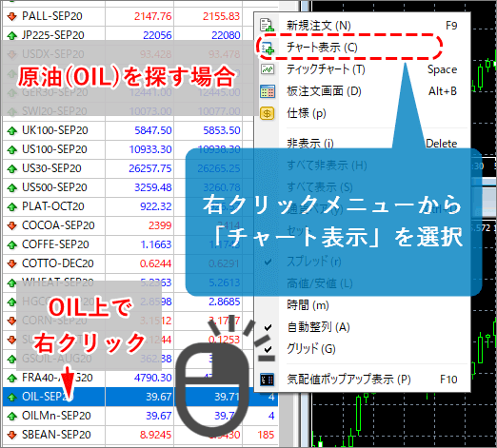Click the red down arrow beside COCOA-SEP20
Viewport: 497px width, 448px height.
click(x=12, y=225)
